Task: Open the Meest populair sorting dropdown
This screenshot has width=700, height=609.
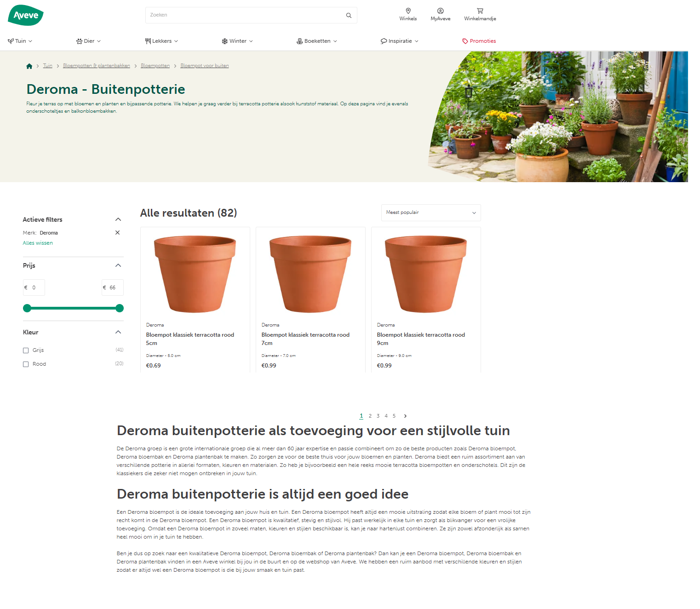Action: click(430, 213)
